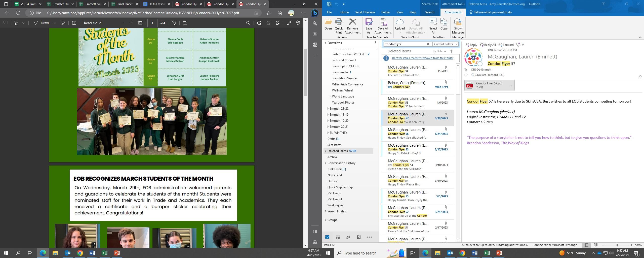Expand the ELI WHITNEY folder
This screenshot has height=258, width=644.
pos(328,133)
